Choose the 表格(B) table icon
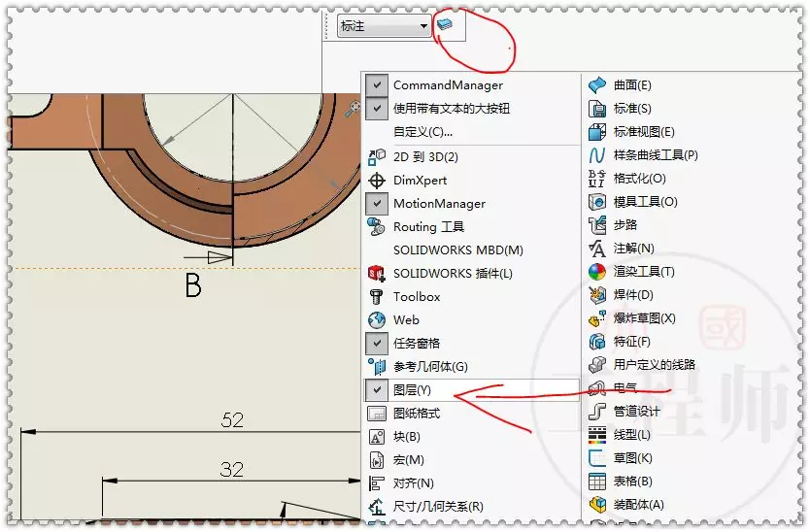Screen dimensions: 810x532 (x=597, y=482)
